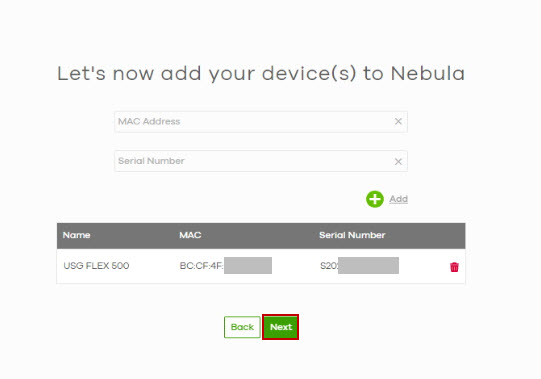Click the green plus Add icon

[375, 199]
